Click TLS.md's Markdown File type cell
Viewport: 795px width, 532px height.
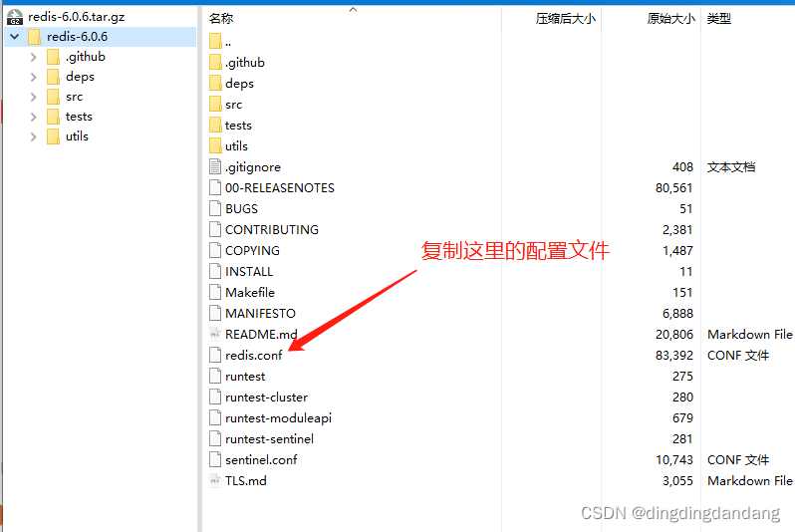point(750,481)
